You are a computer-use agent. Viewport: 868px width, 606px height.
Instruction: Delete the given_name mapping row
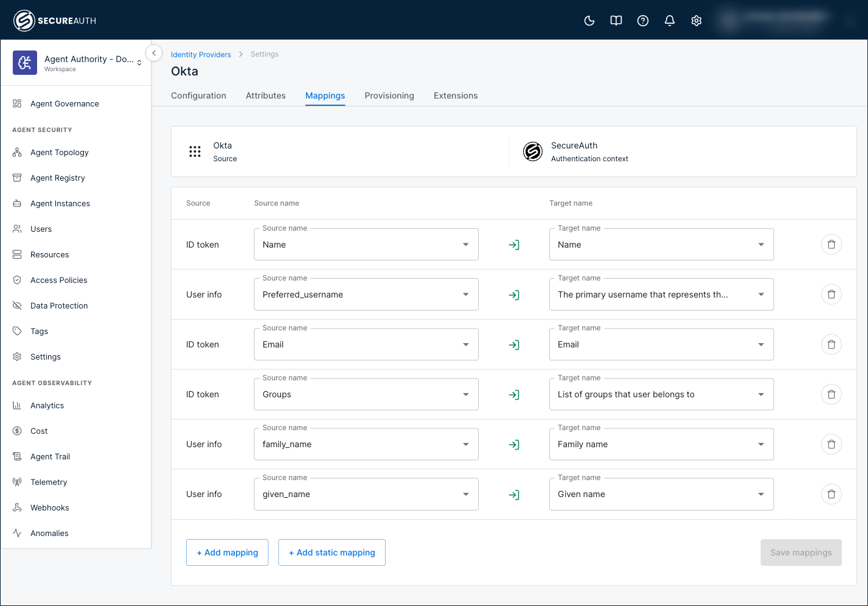831,494
